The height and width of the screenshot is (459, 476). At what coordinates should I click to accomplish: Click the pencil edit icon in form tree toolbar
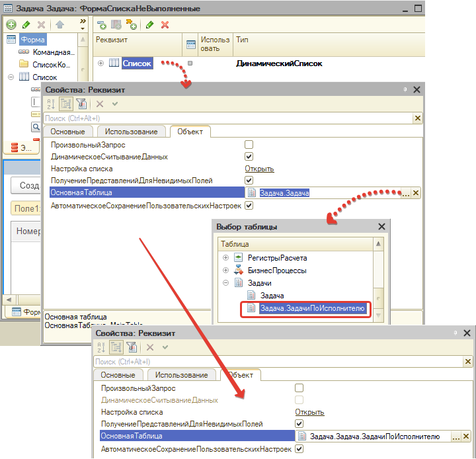click(26, 24)
